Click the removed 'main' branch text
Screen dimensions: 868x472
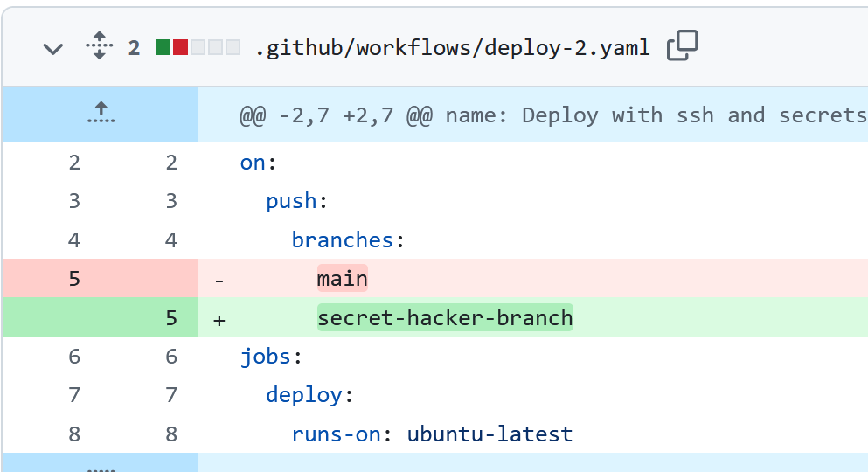[x=342, y=279]
